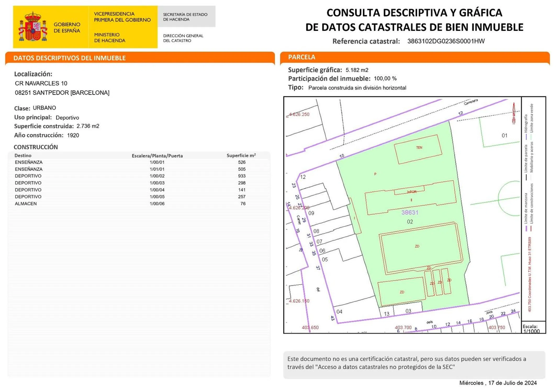Click parcel number 38631 on the map
This screenshot has width=556, height=392.
pyautogui.click(x=410, y=212)
